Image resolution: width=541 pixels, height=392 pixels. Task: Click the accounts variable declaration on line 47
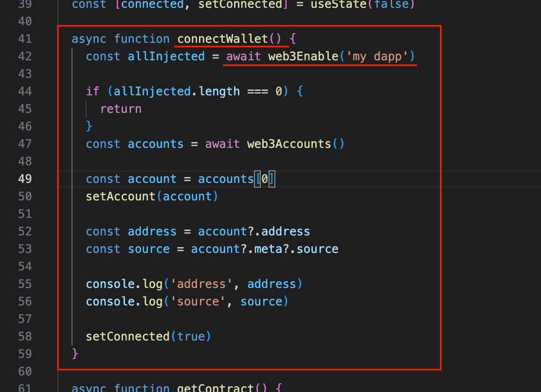tap(156, 144)
